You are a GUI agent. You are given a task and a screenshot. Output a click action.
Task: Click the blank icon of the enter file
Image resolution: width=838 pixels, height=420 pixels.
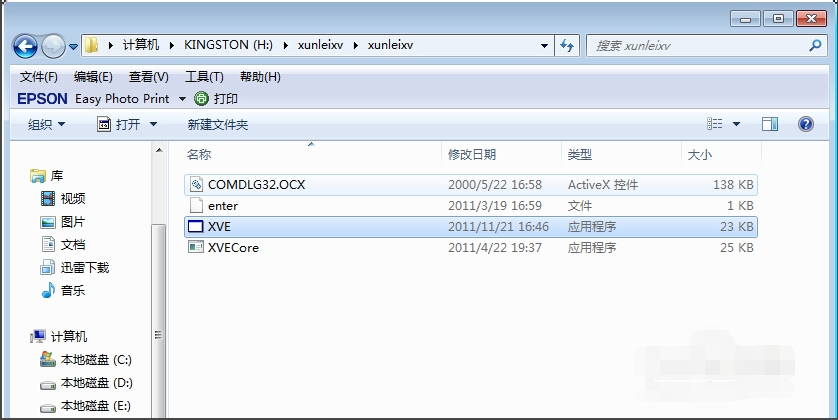(196, 206)
